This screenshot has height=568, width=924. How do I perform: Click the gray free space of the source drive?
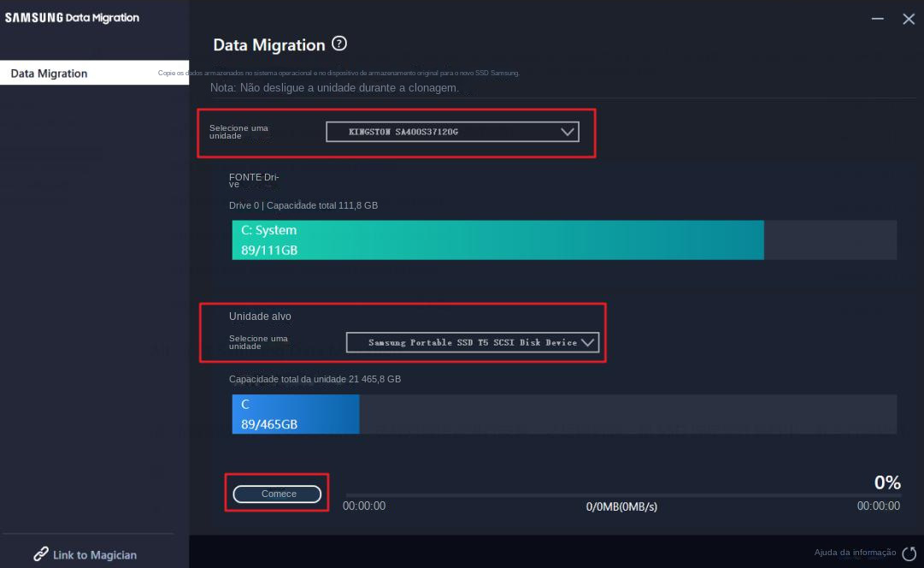pos(829,240)
